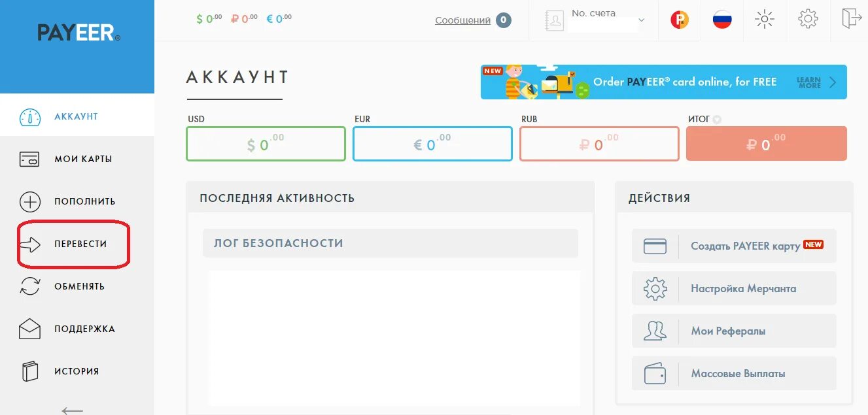Open settings gear icon in header
This screenshot has height=415, width=868.
coord(808,19)
